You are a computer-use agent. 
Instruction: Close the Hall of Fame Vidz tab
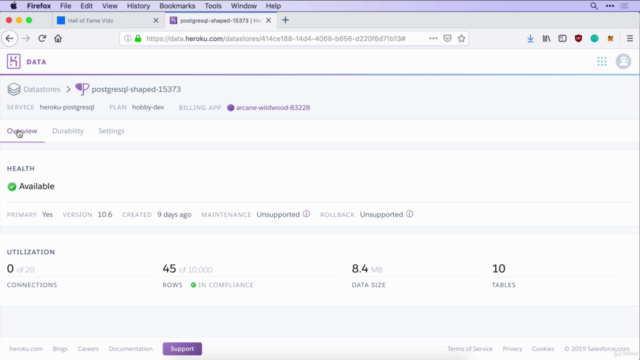(156, 20)
